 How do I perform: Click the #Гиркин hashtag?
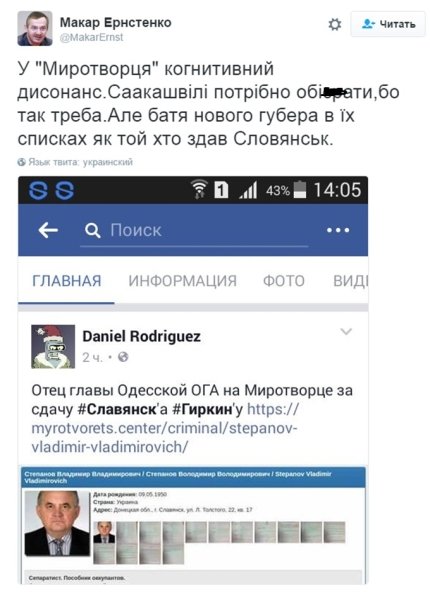(203, 409)
